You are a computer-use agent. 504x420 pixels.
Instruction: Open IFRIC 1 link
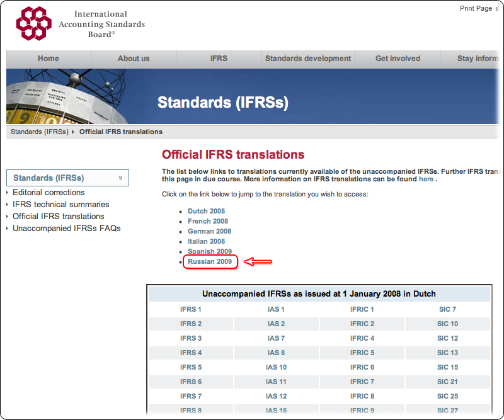click(x=362, y=309)
